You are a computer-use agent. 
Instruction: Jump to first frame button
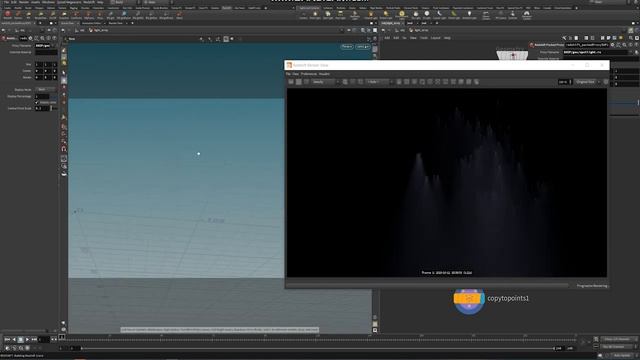pos(7,340)
